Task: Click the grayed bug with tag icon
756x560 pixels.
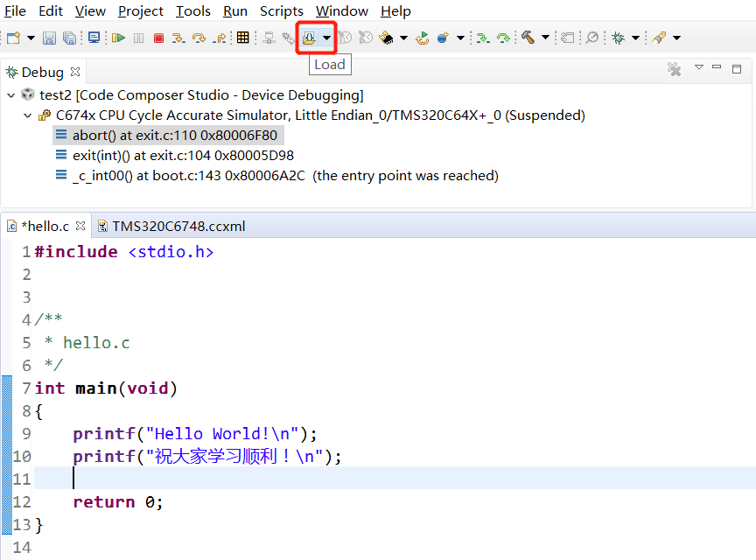Action: [x=289, y=38]
